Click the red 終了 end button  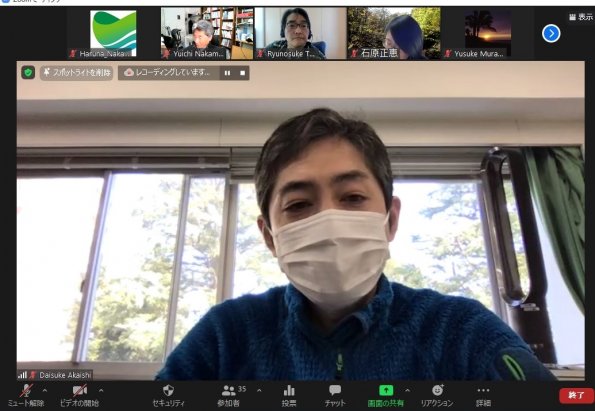[576, 395]
